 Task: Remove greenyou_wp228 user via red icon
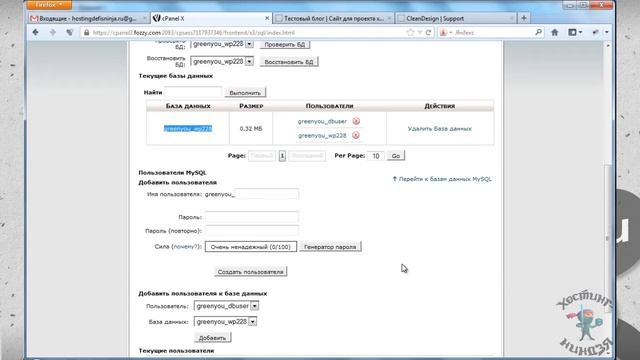[356, 135]
